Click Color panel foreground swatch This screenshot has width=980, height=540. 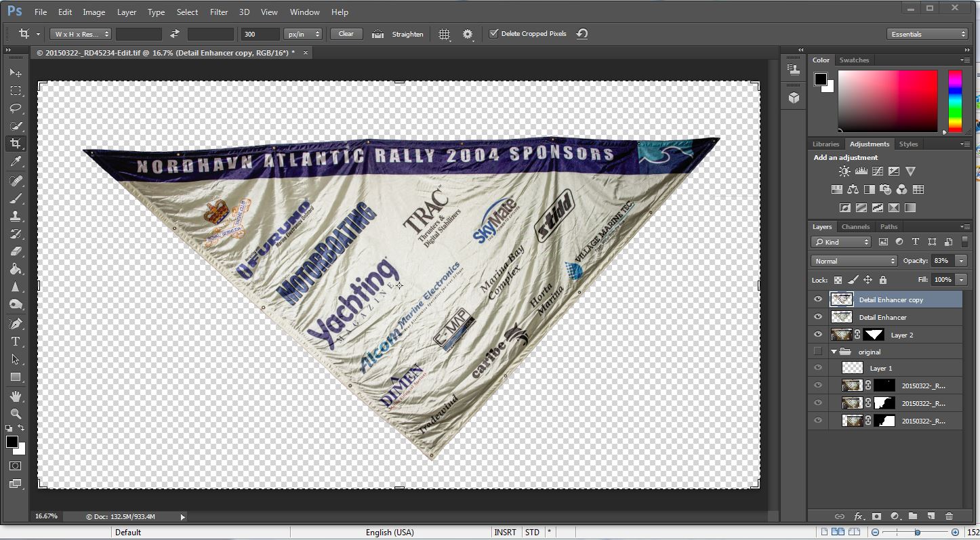pos(821,79)
